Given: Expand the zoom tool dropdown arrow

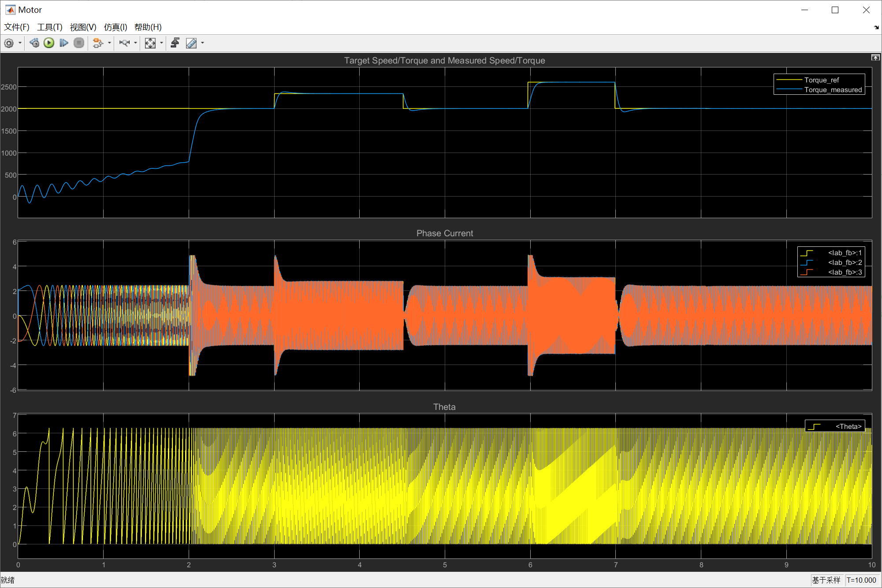Looking at the screenshot, I should coord(135,43).
